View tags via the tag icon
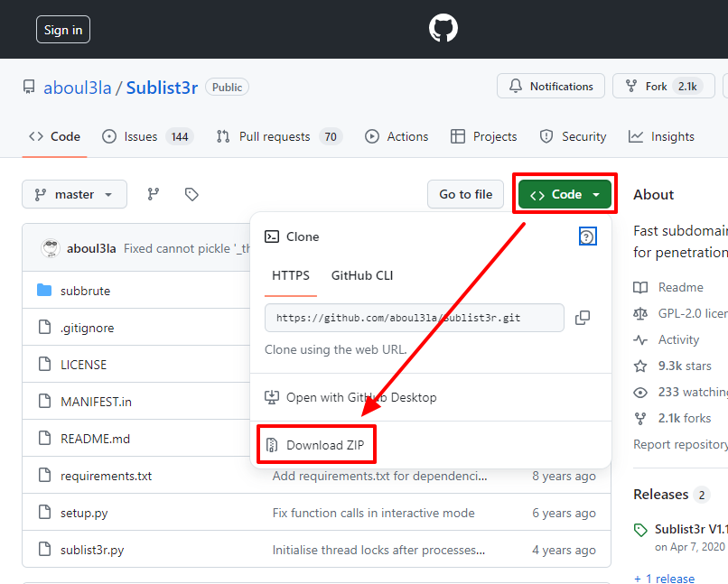The width and height of the screenshot is (728, 584). 191,194
